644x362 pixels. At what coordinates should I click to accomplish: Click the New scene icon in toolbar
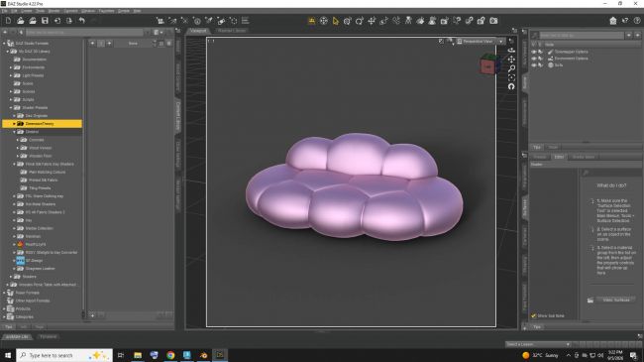pos(8,21)
